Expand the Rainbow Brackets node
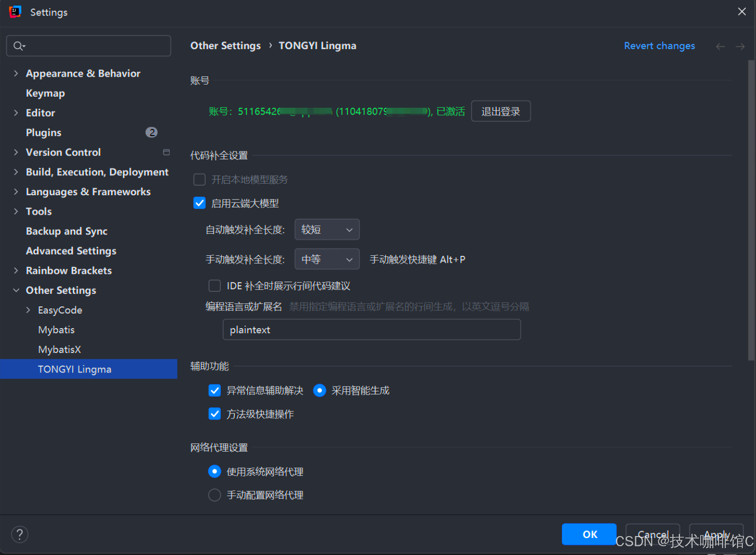Image resolution: width=756 pixels, height=555 pixels. (x=16, y=270)
